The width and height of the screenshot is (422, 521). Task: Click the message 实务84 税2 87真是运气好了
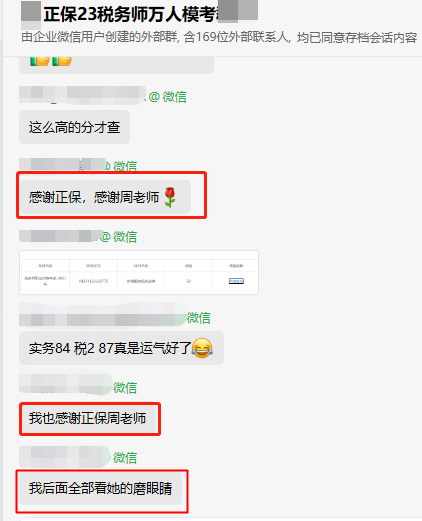pos(121,348)
